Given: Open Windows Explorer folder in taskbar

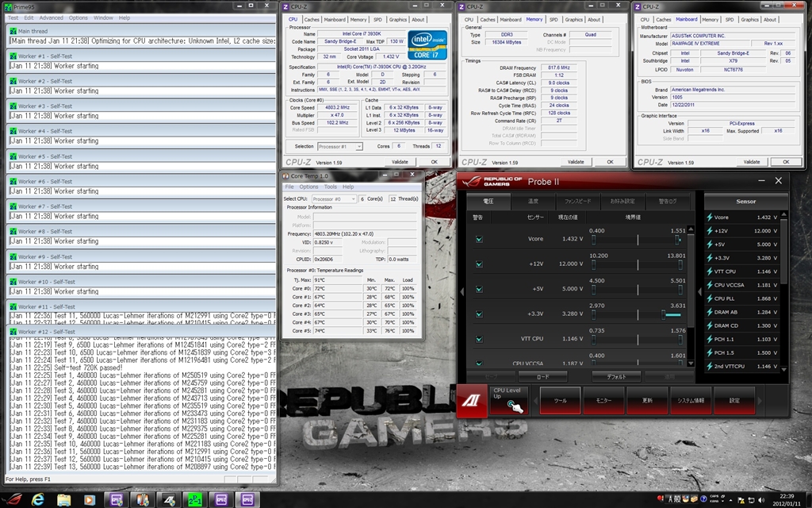Looking at the screenshot, I should point(63,499).
